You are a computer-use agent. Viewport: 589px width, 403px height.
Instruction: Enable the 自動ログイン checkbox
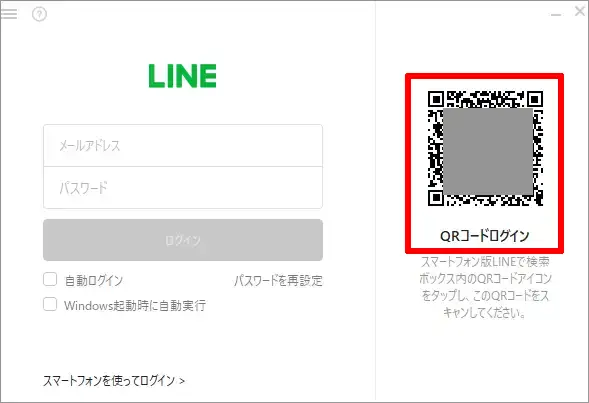click(50, 279)
